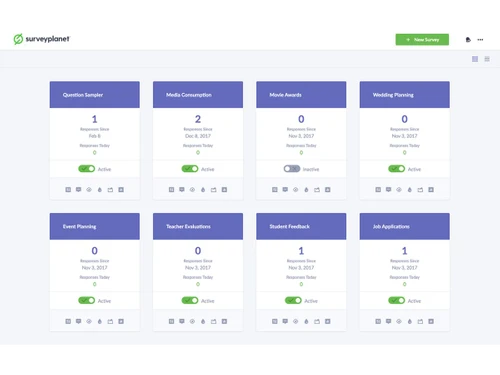Turn off Event Planning survey toggle

coord(87,300)
